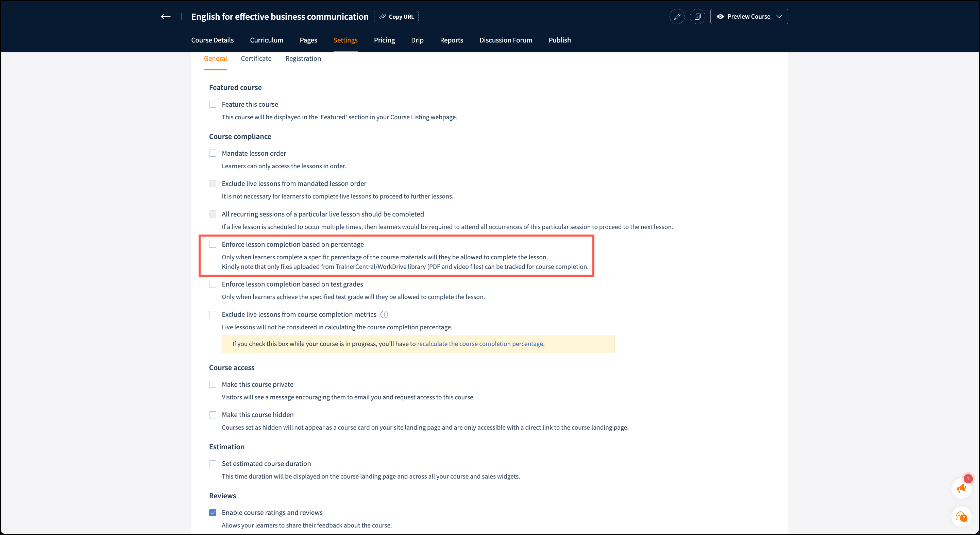The width and height of the screenshot is (980, 535).
Task: Check Make this course private
Action: (213, 384)
